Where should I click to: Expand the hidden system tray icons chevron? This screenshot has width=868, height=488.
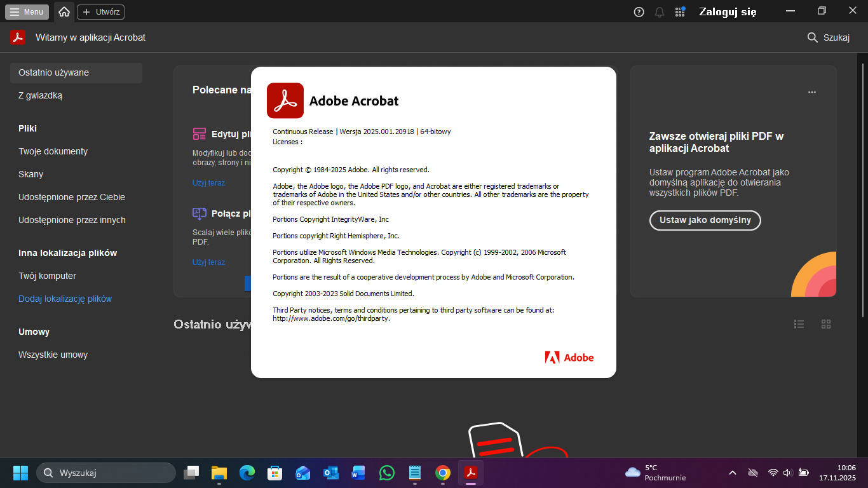pos(732,473)
